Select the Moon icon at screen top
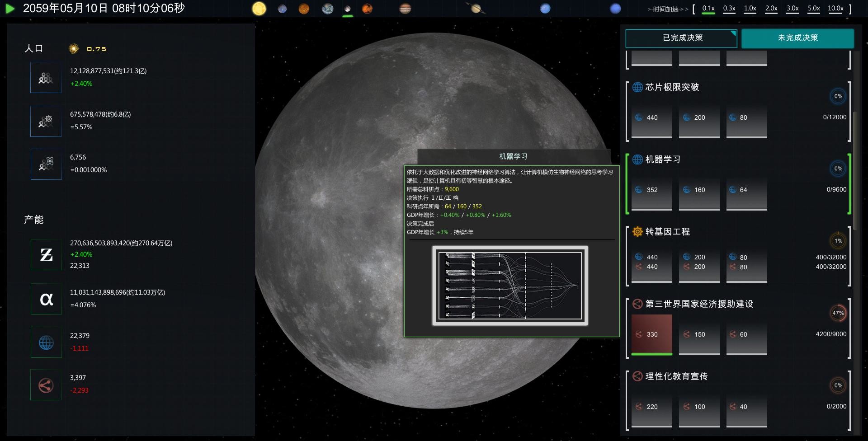 (347, 8)
